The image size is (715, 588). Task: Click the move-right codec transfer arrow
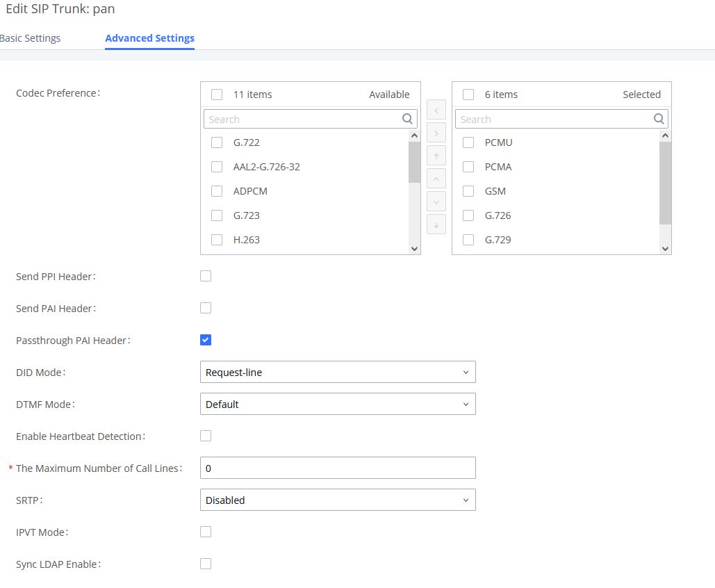coord(436,132)
